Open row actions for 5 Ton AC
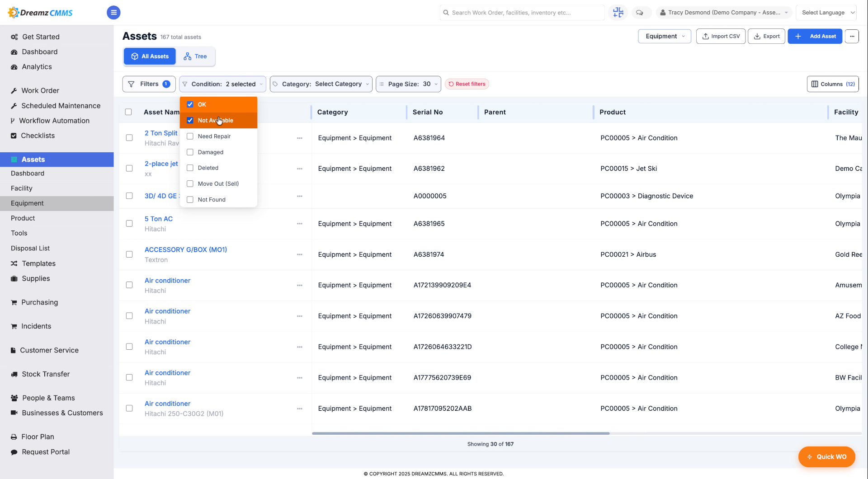Image resolution: width=868 pixels, height=479 pixels. [x=299, y=224]
